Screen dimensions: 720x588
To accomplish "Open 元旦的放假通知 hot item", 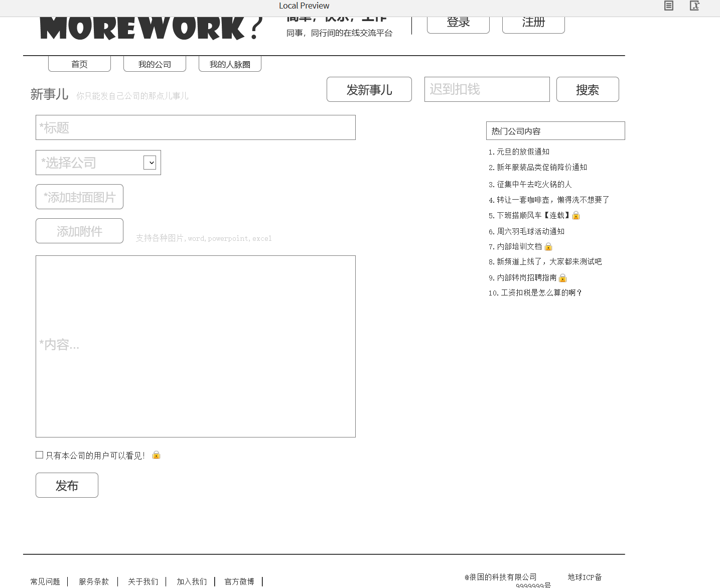I will pyautogui.click(x=519, y=152).
